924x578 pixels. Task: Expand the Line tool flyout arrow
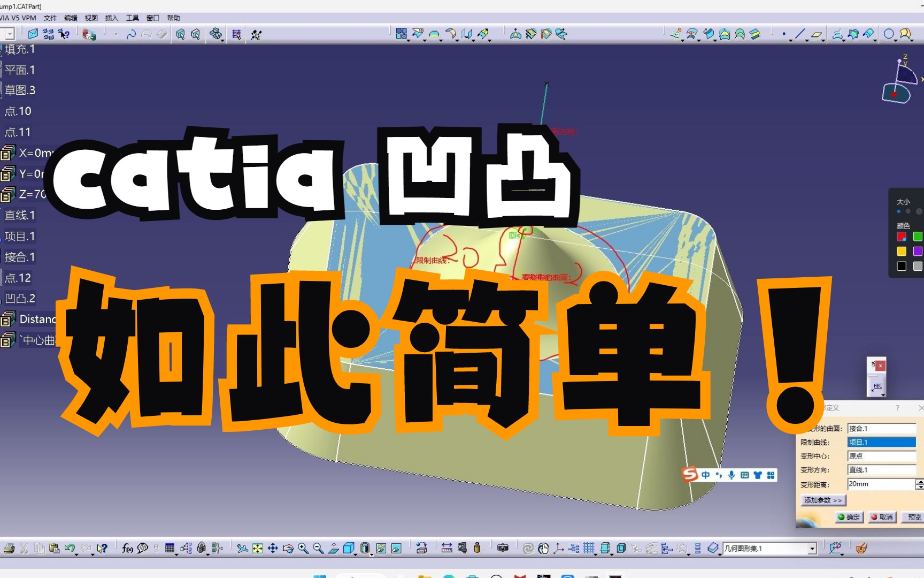[806, 40]
